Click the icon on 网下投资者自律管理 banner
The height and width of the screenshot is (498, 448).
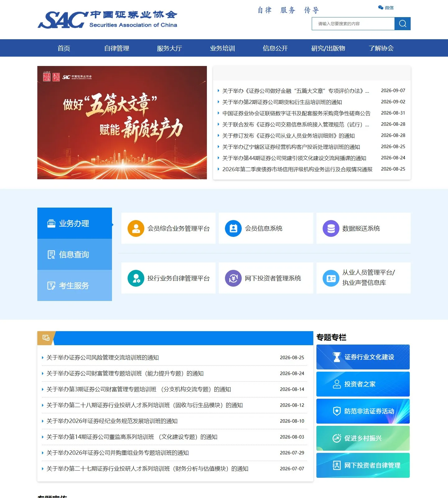point(337,465)
